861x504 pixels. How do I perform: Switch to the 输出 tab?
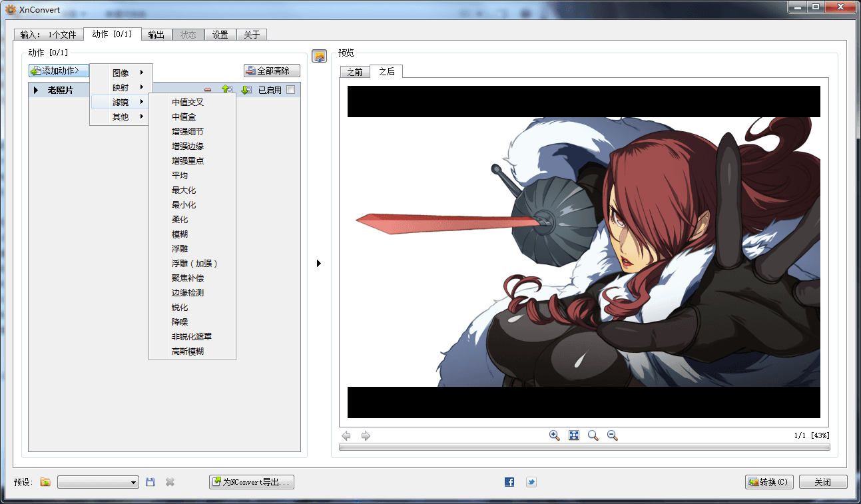pyautogui.click(x=156, y=35)
